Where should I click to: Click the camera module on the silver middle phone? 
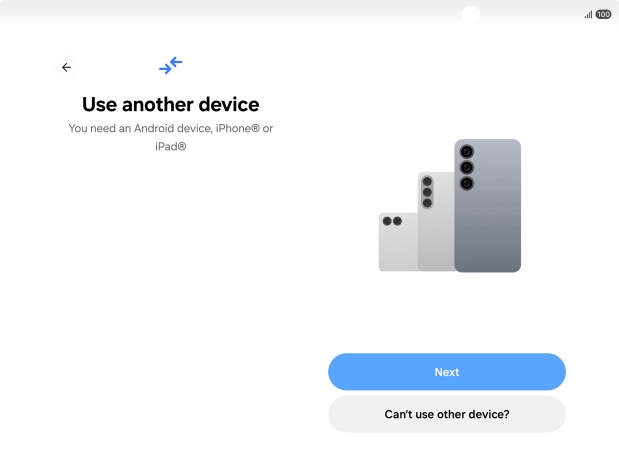427,192
